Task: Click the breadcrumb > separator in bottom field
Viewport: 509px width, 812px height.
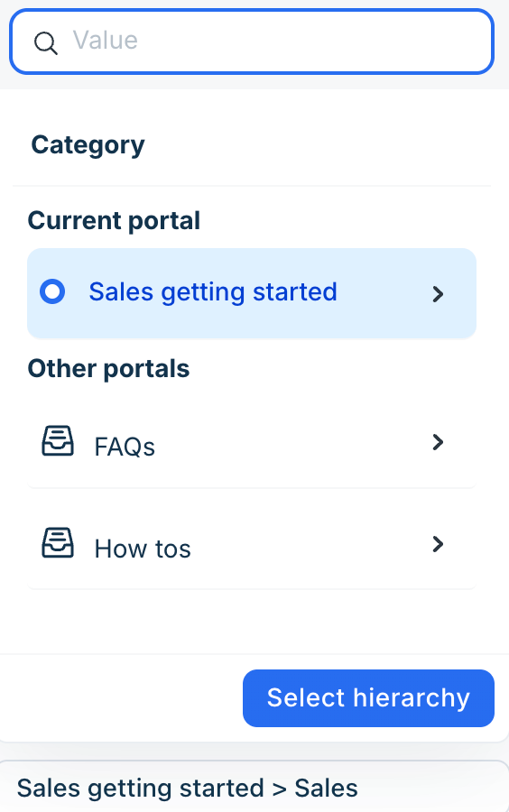Action: coord(279,789)
